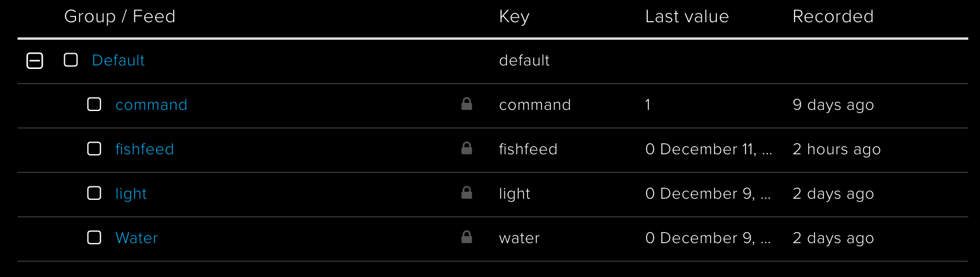Check the command feed checkbox
980x277 pixels.
coord(94,105)
